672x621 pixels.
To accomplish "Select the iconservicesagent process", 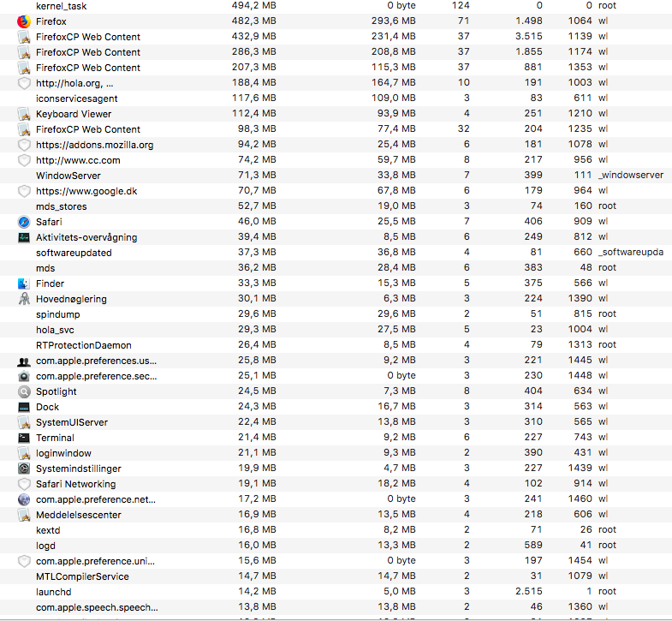I will 77,99.
